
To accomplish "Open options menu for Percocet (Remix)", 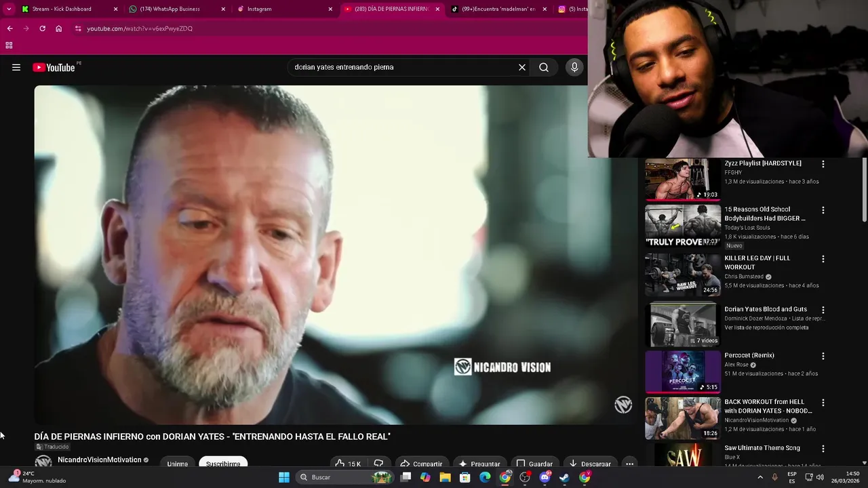I will (x=823, y=356).
